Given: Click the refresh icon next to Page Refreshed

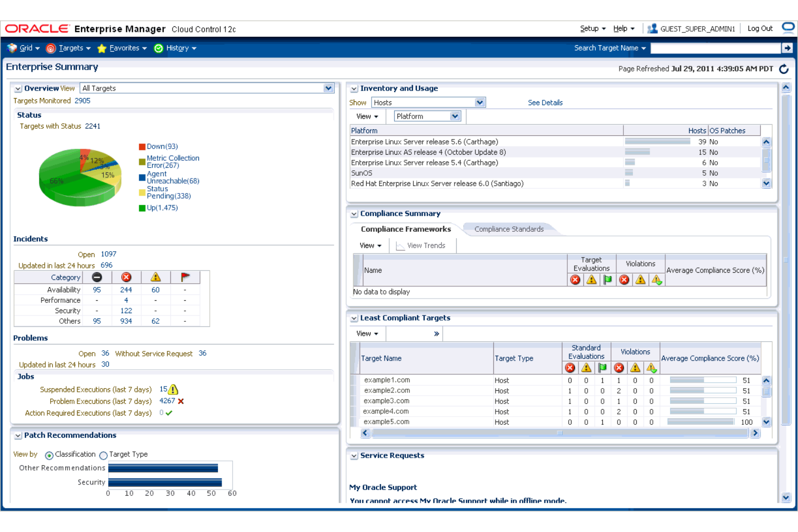Looking at the screenshot, I should tap(785, 68).
